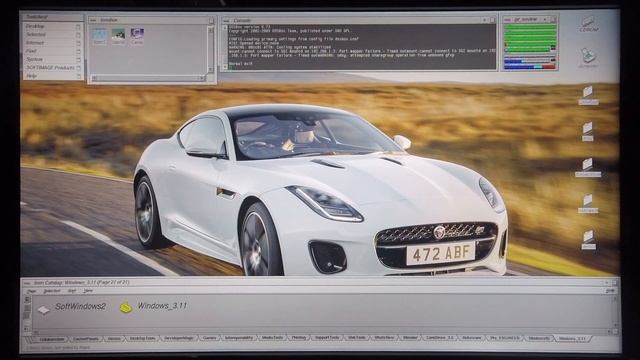Select the first thumbnail icon in the Iconbox window
Viewport: 640px width, 360px height.
pyautogui.click(x=99, y=36)
